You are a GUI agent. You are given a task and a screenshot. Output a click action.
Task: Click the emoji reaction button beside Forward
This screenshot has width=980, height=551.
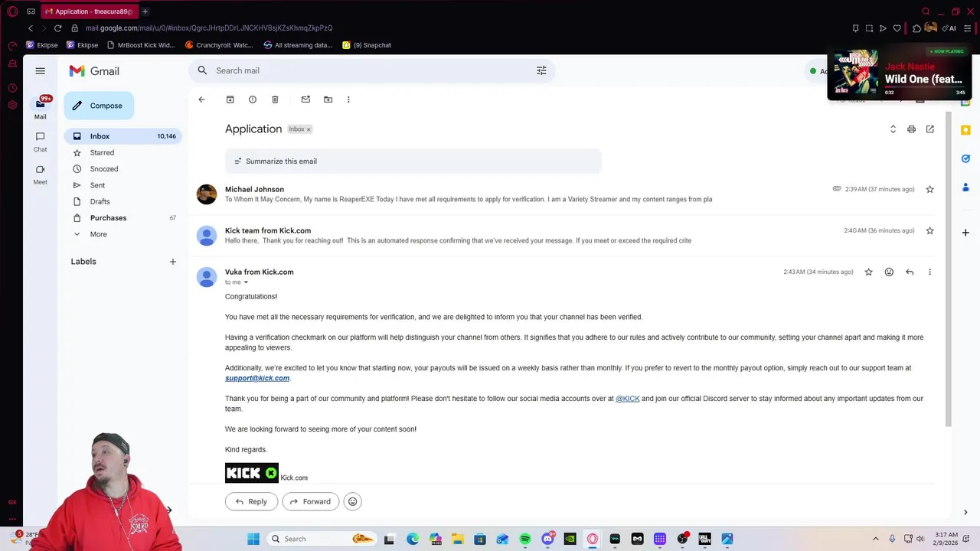tap(352, 501)
